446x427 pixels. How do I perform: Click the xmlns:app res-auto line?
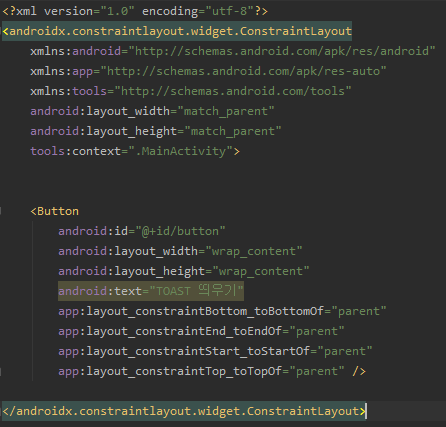pyautogui.click(x=208, y=71)
